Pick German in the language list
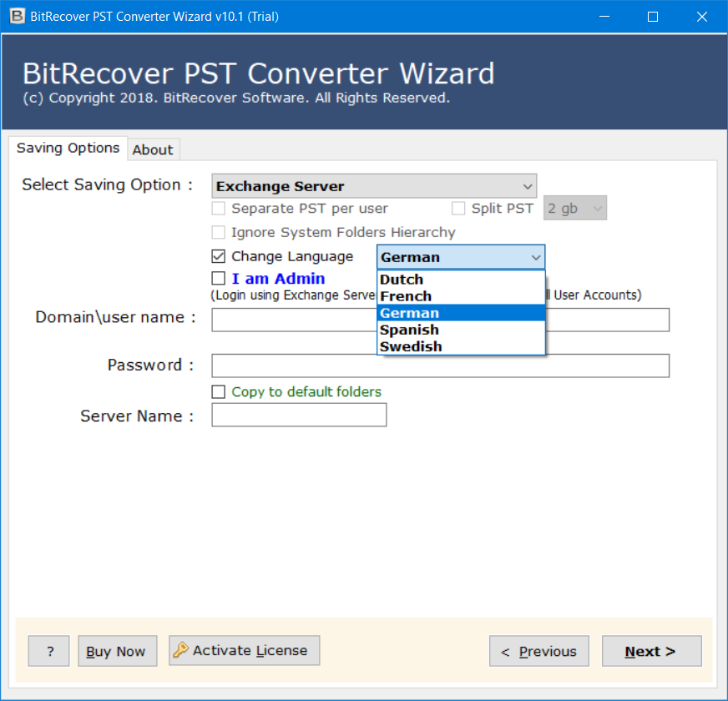The height and width of the screenshot is (701, 728). pos(461,313)
